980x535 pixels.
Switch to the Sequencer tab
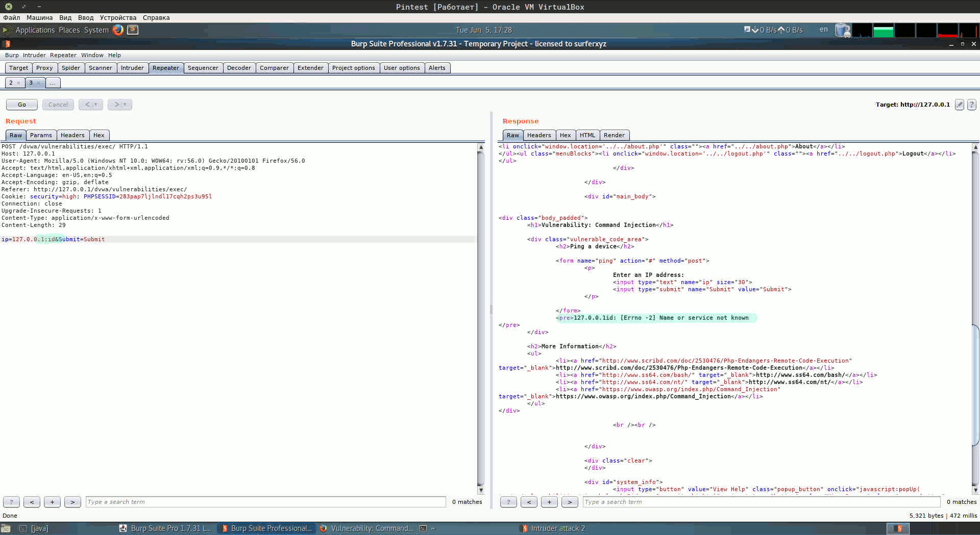(x=203, y=68)
